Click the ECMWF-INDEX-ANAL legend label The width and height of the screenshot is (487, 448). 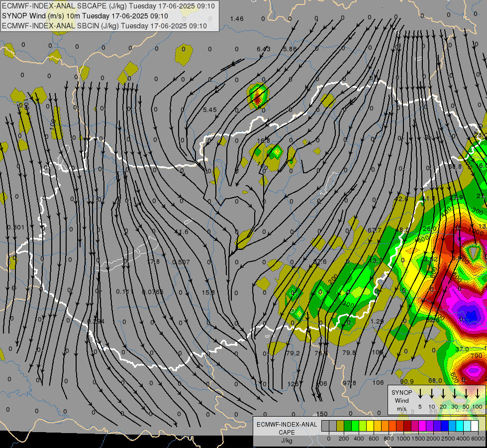[287, 425]
